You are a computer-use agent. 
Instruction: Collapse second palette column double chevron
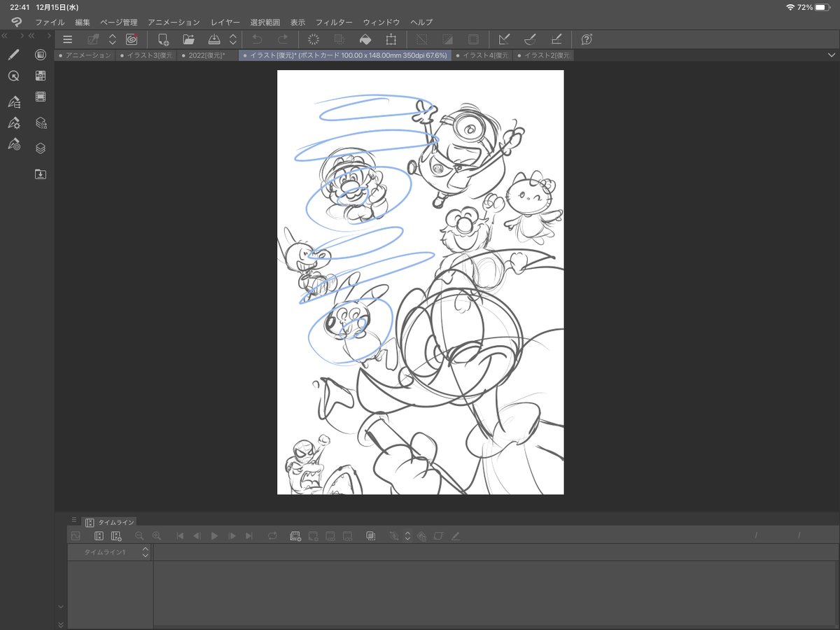coord(31,35)
